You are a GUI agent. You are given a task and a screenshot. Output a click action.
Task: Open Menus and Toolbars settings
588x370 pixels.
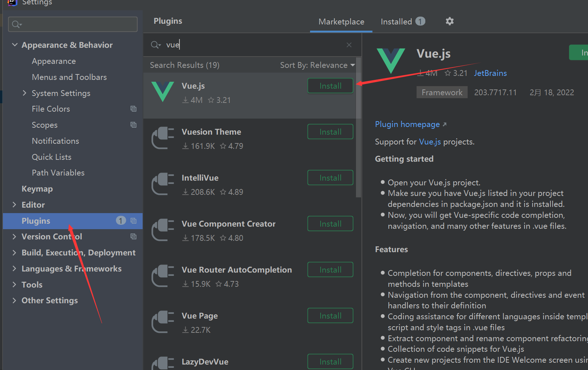69,77
